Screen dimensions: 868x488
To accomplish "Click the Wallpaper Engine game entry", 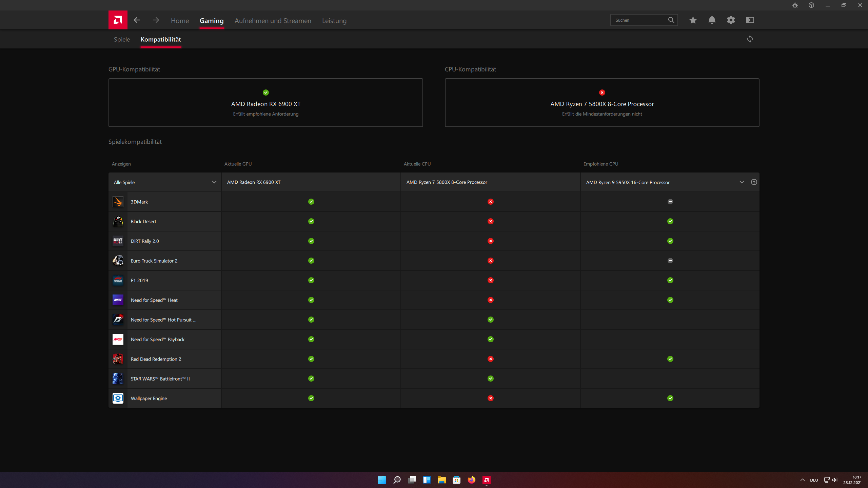I will pos(149,399).
